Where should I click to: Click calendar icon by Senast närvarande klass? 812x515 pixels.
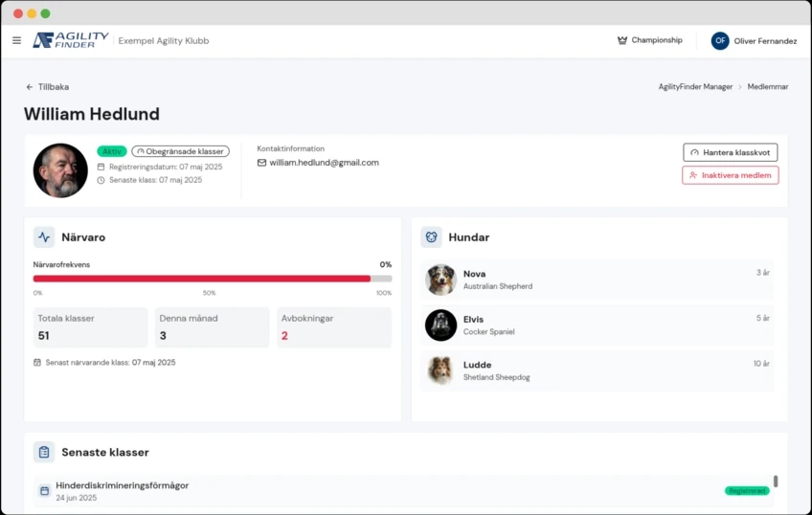[x=37, y=362]
